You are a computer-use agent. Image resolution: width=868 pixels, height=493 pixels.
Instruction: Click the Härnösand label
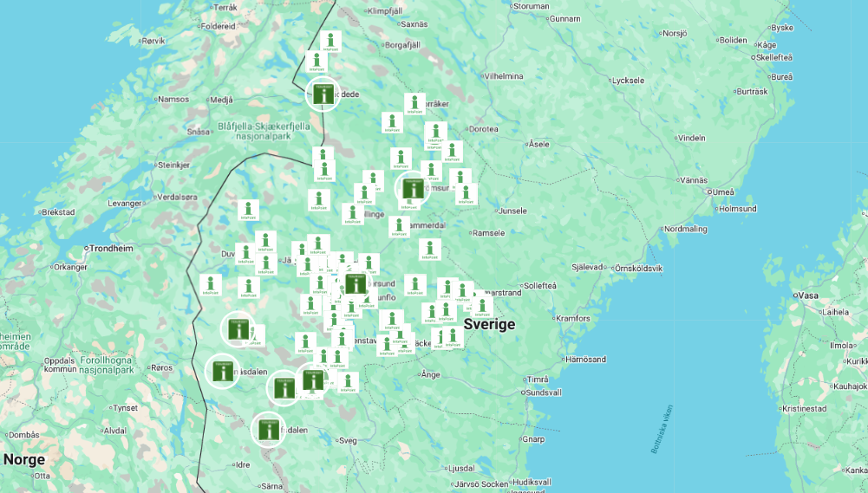pyautogui.click(x=585, y=359)
